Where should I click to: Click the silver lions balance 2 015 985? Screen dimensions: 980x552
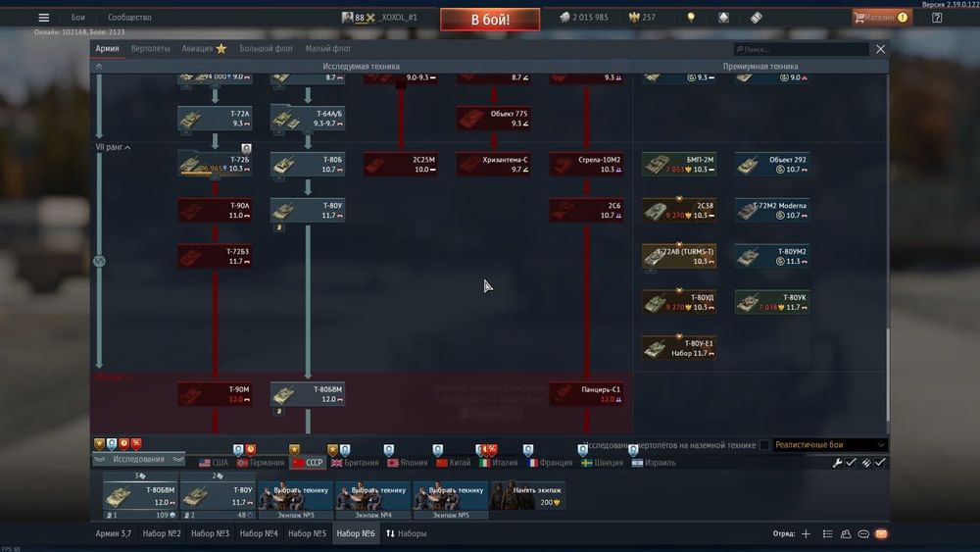584,18
